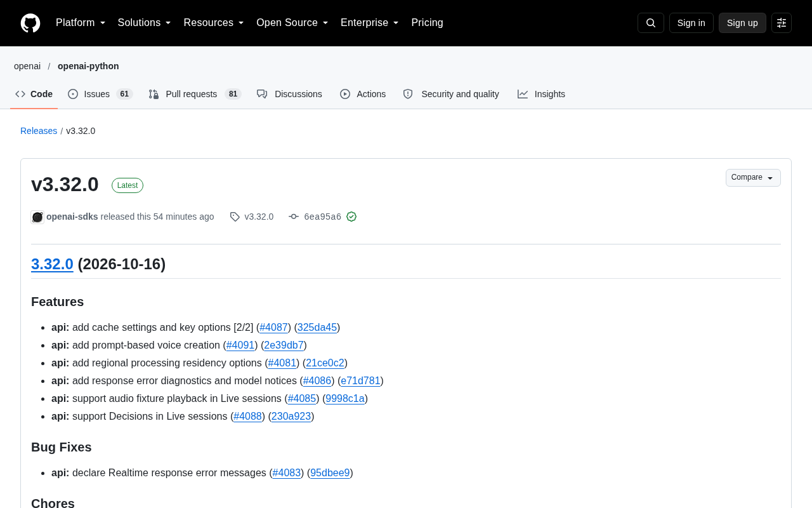Open the openai-sdks author link

72,217
